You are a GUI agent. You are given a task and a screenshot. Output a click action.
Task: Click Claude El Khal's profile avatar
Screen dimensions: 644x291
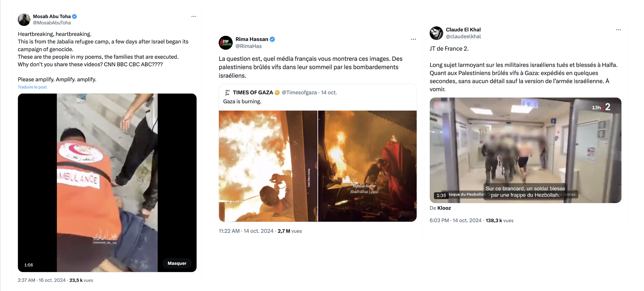pos(436,33)
